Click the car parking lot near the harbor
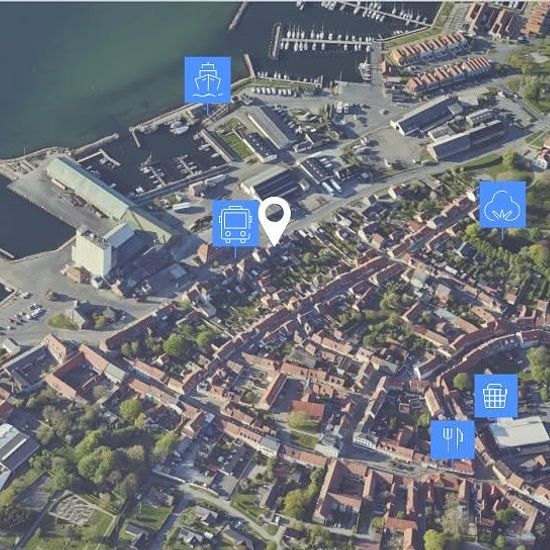 point(25,314)
